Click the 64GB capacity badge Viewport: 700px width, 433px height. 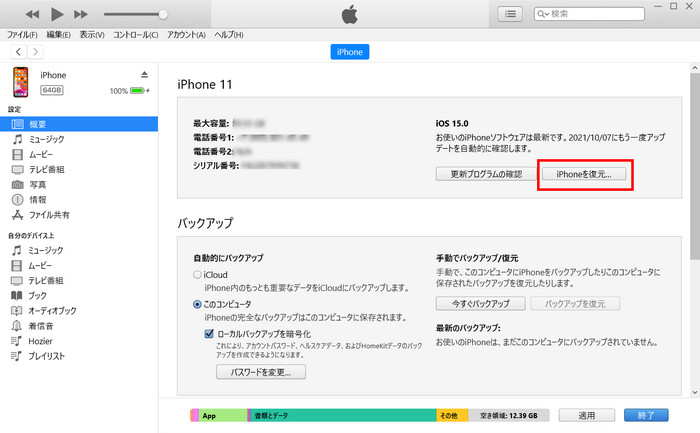(52, 90)
